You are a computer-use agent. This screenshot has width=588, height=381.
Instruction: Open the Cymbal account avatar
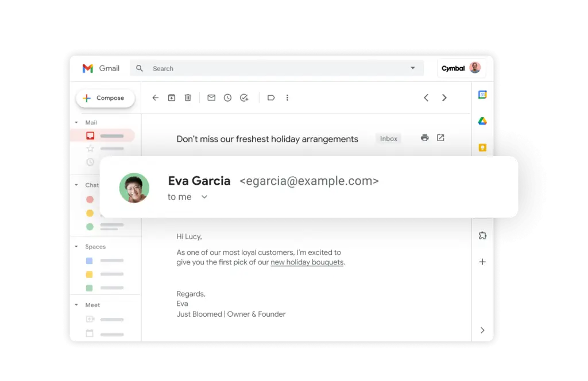(475, 68)
